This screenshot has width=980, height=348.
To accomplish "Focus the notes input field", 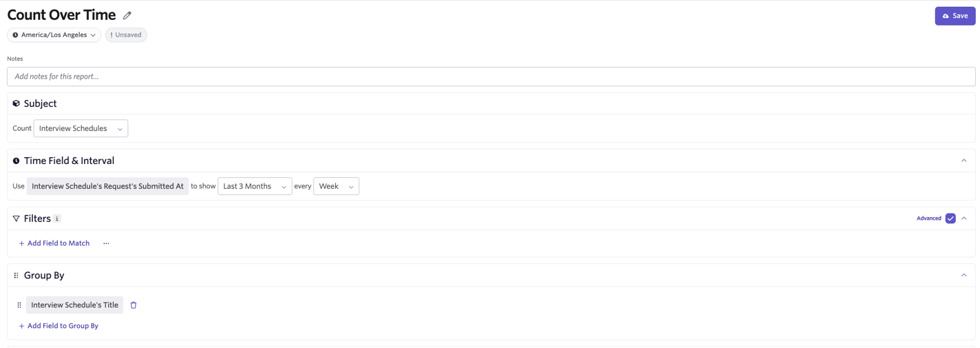I will point(491,76).
